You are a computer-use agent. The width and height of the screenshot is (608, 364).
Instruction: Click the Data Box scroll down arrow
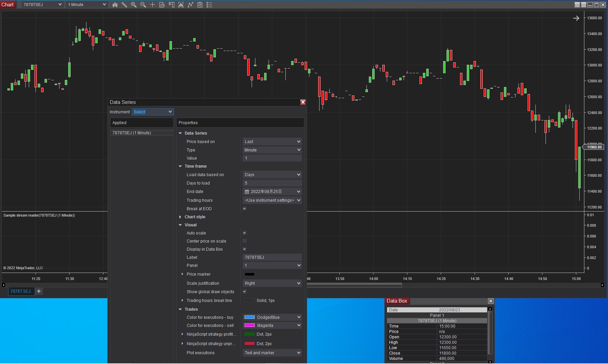pos(490,362)
